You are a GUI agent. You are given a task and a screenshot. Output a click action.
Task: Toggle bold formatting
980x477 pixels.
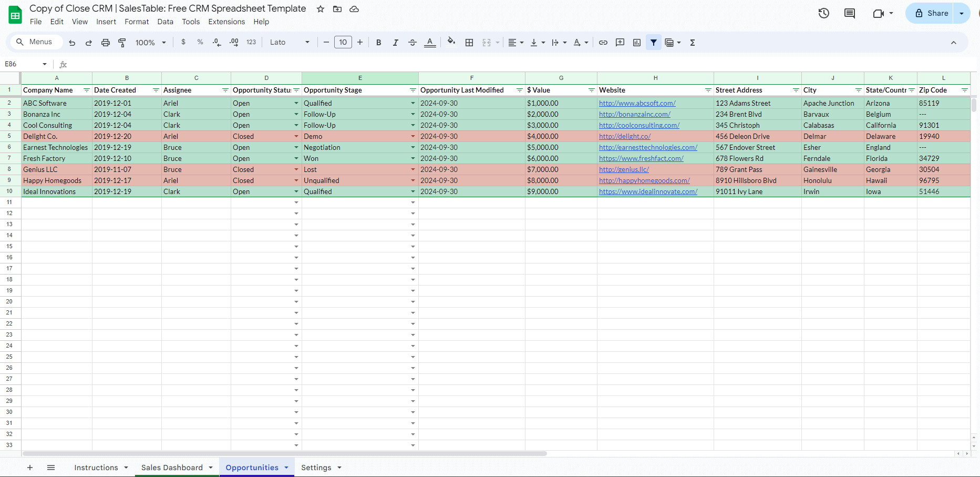click(x=378, y=42)
